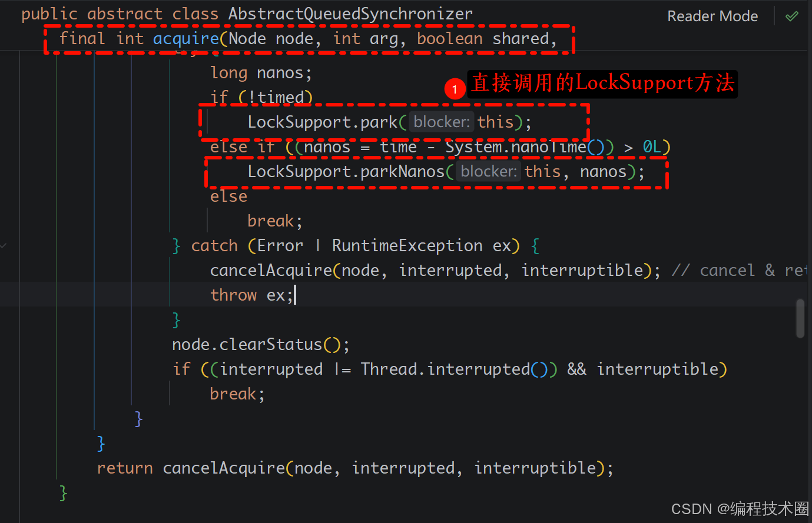The height and width of the screenshot is (523, 812).
Task: Click the 'throw ex;' statement
Action: [x=251, y=295]
